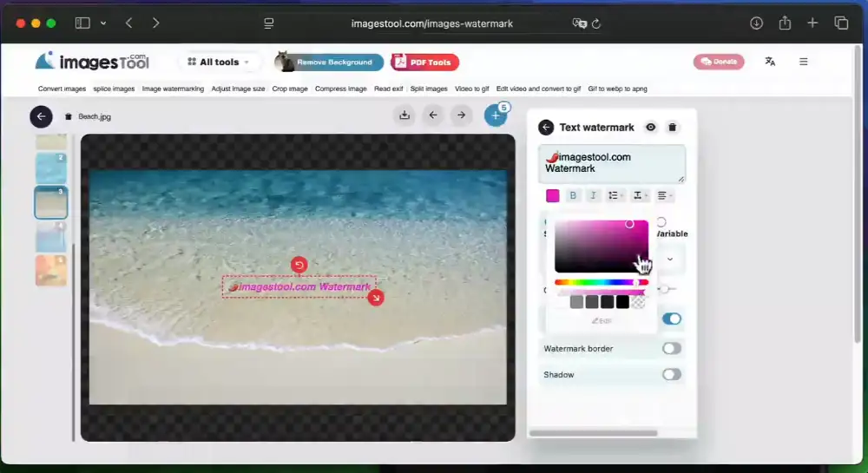Click the blue add images button
This screenshot has height=473, width=868.
(x=495, y=115)
